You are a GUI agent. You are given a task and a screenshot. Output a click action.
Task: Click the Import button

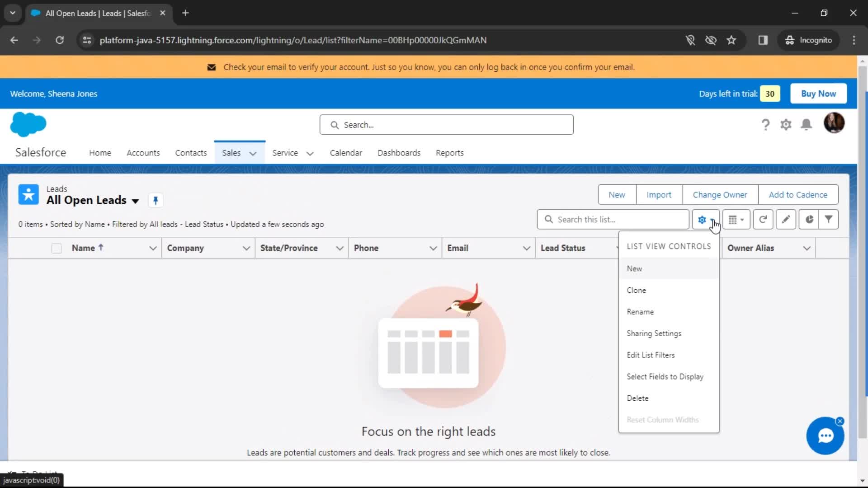click(x=659, y=195)
